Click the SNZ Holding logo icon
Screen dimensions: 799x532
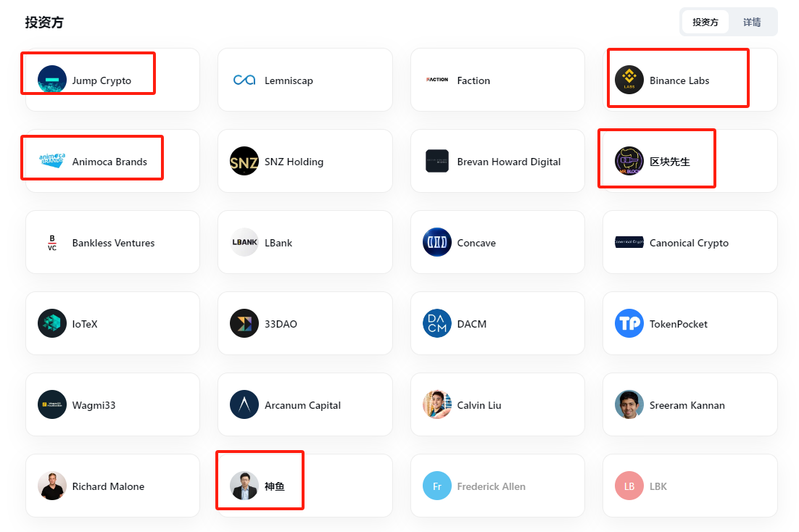(244, 161)
